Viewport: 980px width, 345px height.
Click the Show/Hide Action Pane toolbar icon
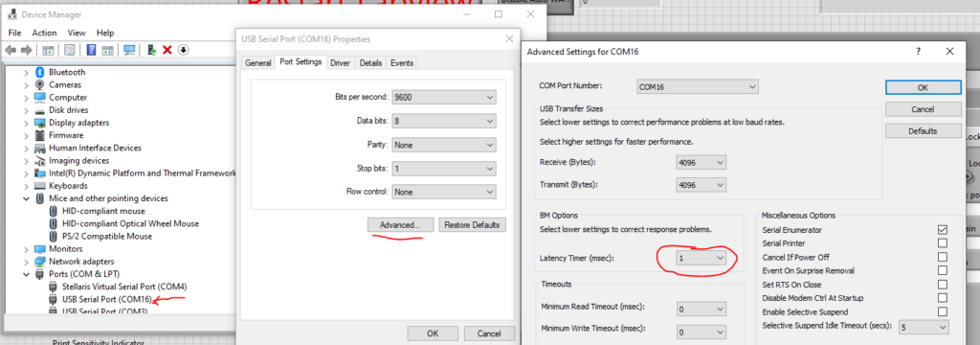click(107, 50)
